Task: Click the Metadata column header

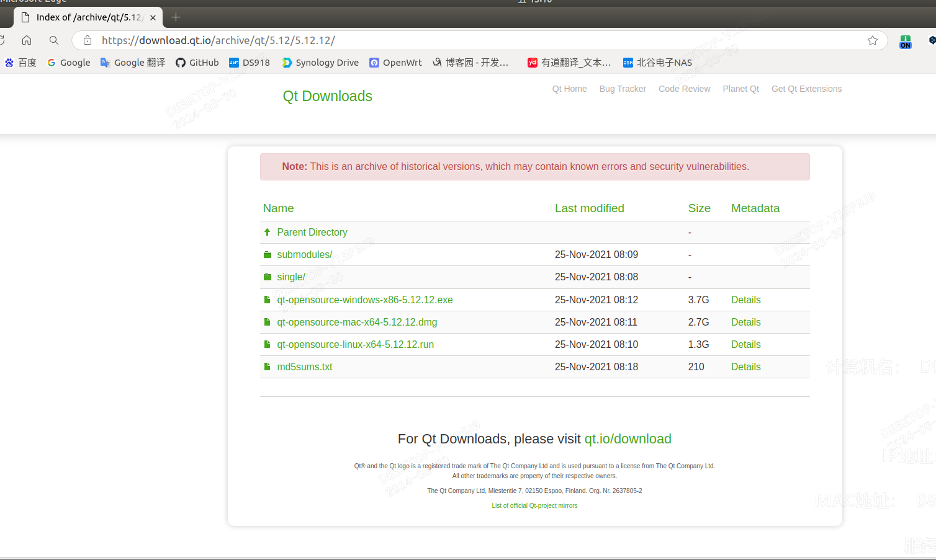Action: [755, 208]
